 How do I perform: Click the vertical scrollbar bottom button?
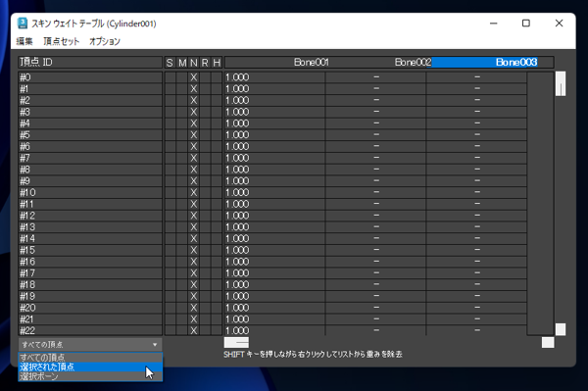pyautogui.click(x=561, y=329)
